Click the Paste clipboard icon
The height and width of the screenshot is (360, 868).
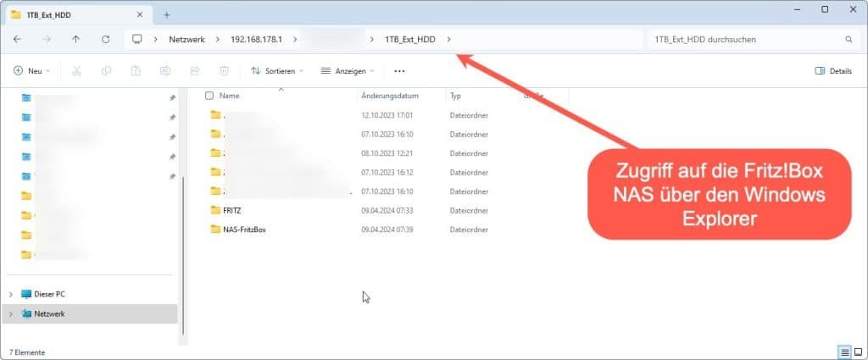pos(136,71)
